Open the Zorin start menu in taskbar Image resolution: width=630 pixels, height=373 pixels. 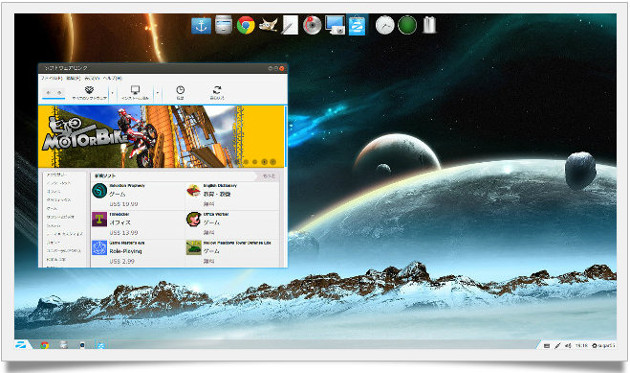22,345
